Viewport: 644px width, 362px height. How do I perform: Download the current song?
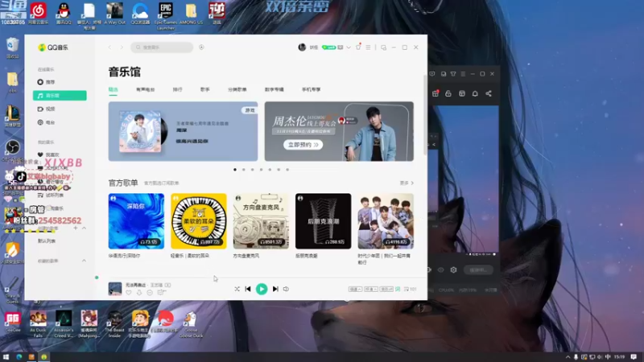point(139,293)
